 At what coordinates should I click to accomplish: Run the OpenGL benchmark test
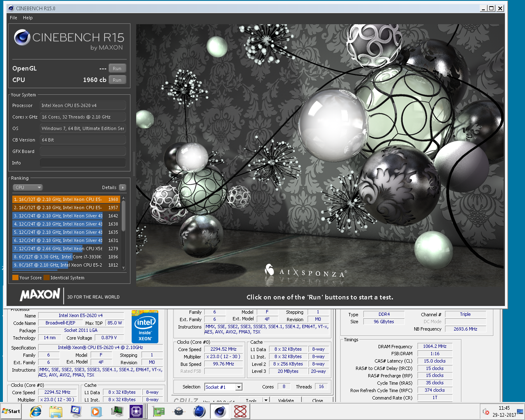pyautogui.click(x=117, y=68)
